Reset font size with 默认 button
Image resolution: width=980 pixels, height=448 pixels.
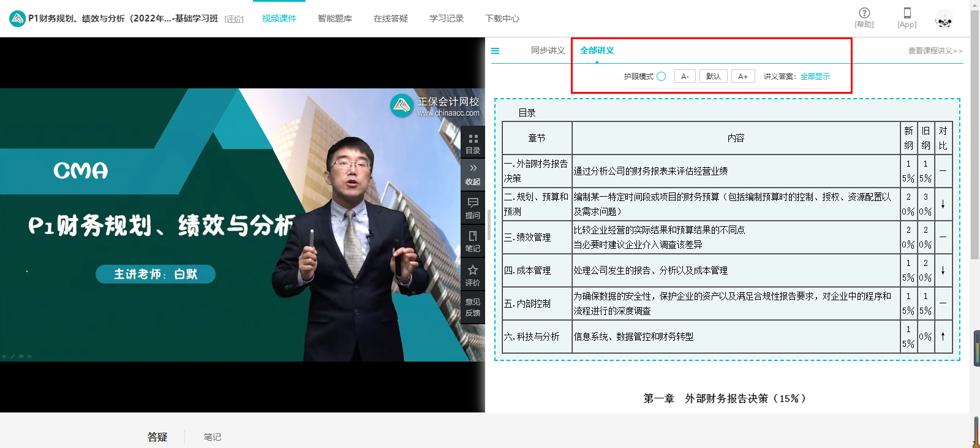[713, 77]
